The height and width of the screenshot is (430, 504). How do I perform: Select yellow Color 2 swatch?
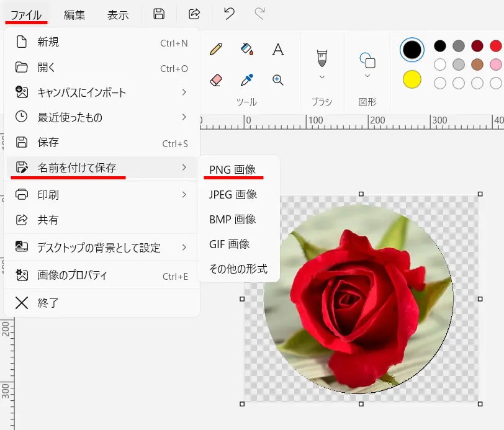412,79
